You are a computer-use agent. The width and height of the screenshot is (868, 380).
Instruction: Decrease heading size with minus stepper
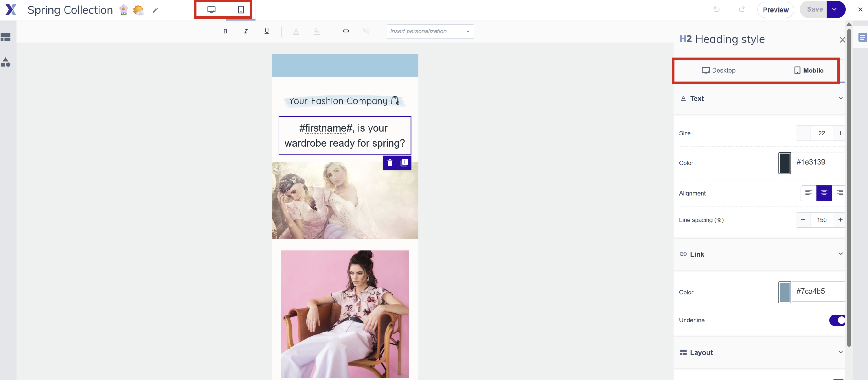[x=803, y=133]
